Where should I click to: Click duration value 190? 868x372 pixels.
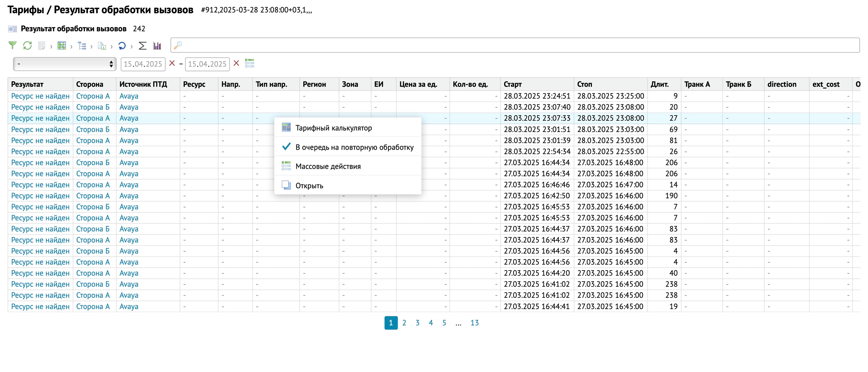tap(671, 196)
